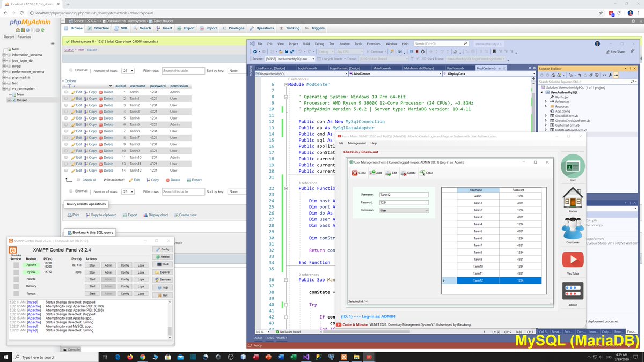
Task: Open Services from the XAMPP Control Panel
Action: 163,279
